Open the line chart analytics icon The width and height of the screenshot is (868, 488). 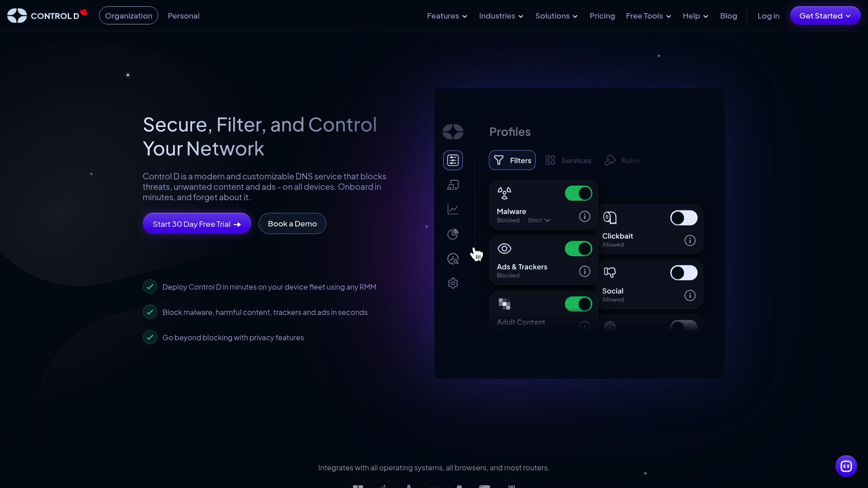coord(453,210)
